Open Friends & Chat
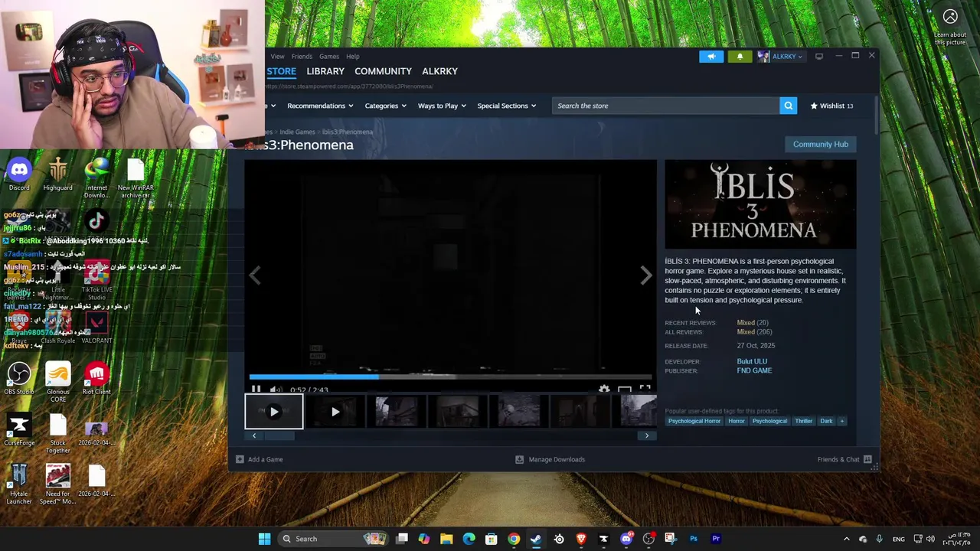The height and width of the screenshot is (551, 980). pyautogui.click(x=844, y=459)
